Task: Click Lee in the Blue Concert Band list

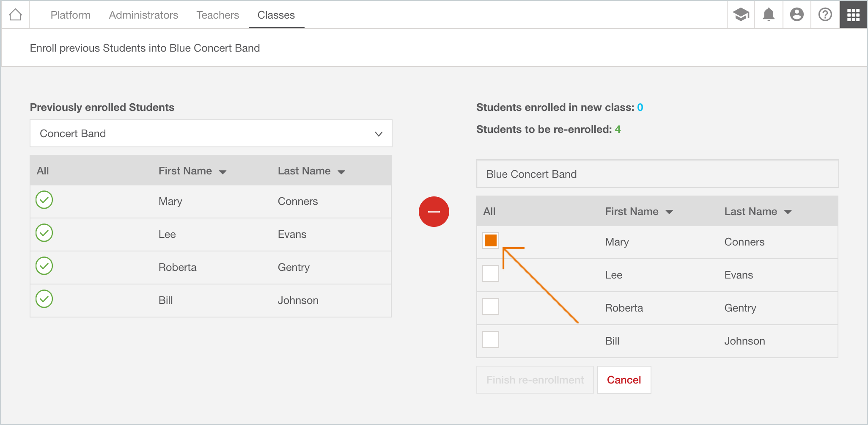Action: coord(614,275)
